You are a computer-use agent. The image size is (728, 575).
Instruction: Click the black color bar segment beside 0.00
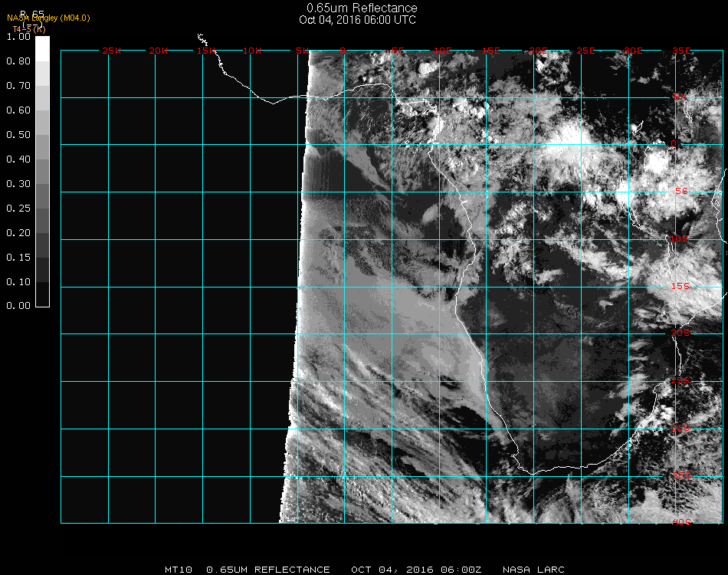pos(42,294)
